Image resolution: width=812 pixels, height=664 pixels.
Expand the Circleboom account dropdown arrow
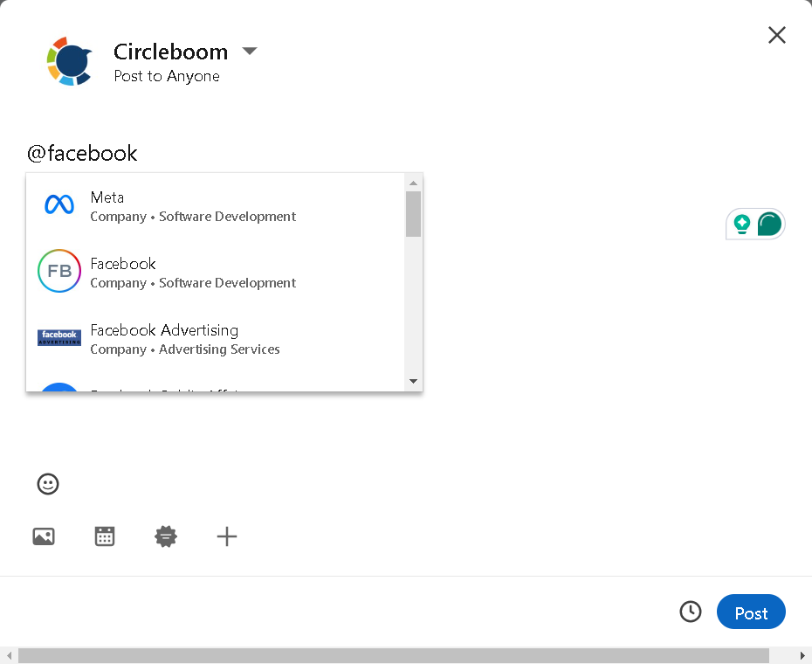pos(250,51)
